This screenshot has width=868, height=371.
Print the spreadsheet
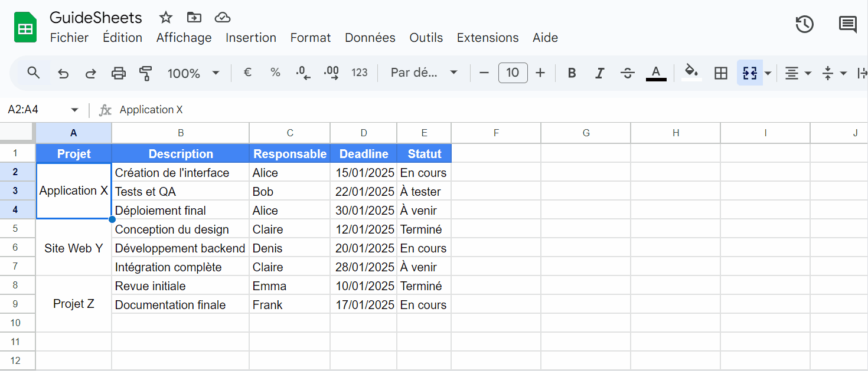(x=119, y=73)
